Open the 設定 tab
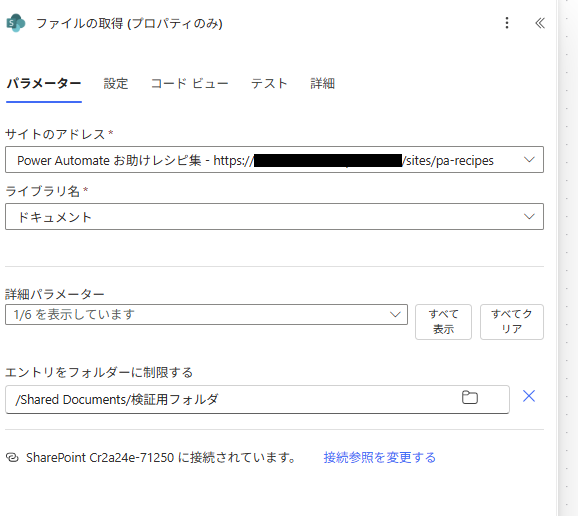This screenshot has width=578, height=516. 116,84
